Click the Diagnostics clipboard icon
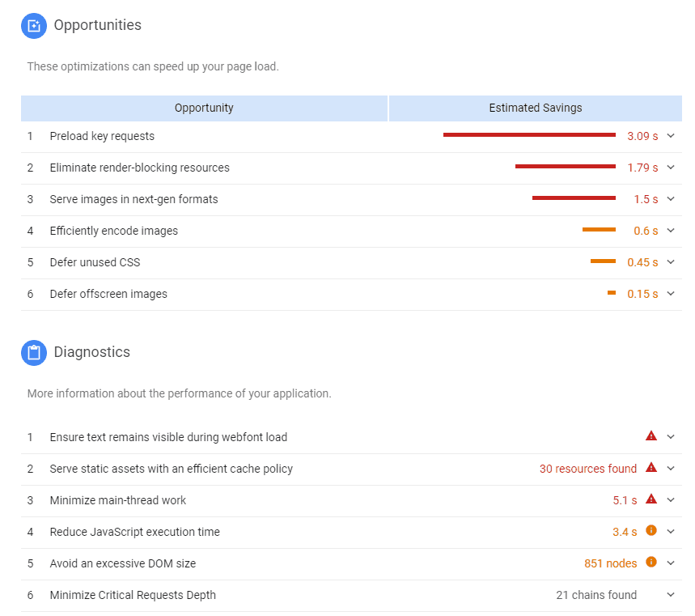Image resolution: width=695 pixels, height=616 pixels. 34,353
